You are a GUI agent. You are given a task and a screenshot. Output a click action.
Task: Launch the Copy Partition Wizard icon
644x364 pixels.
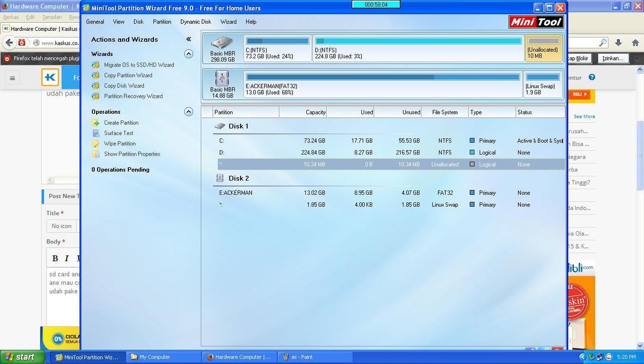point(96,76)
